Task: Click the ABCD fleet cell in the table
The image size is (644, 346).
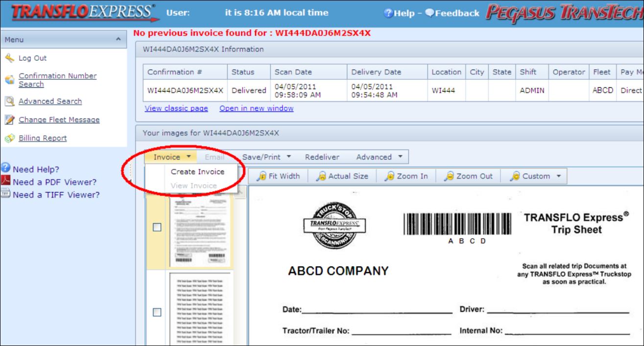Action: click(x=602, y=90)
